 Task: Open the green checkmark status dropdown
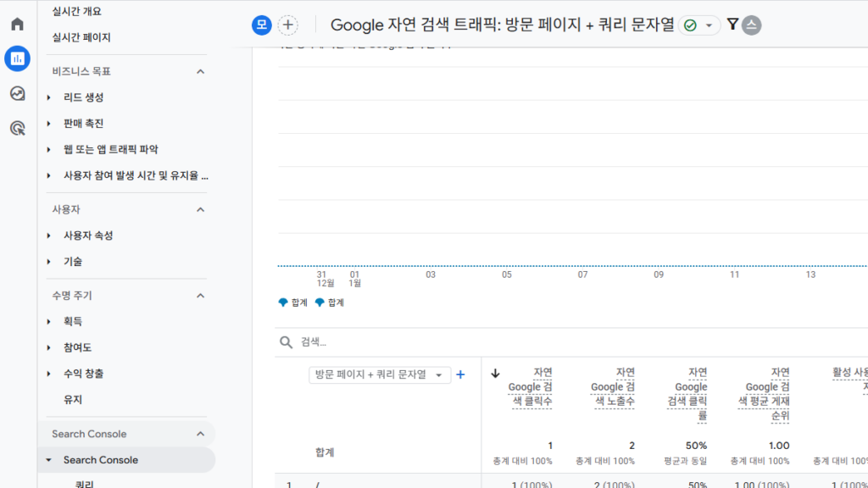click(x=700, y=25)
